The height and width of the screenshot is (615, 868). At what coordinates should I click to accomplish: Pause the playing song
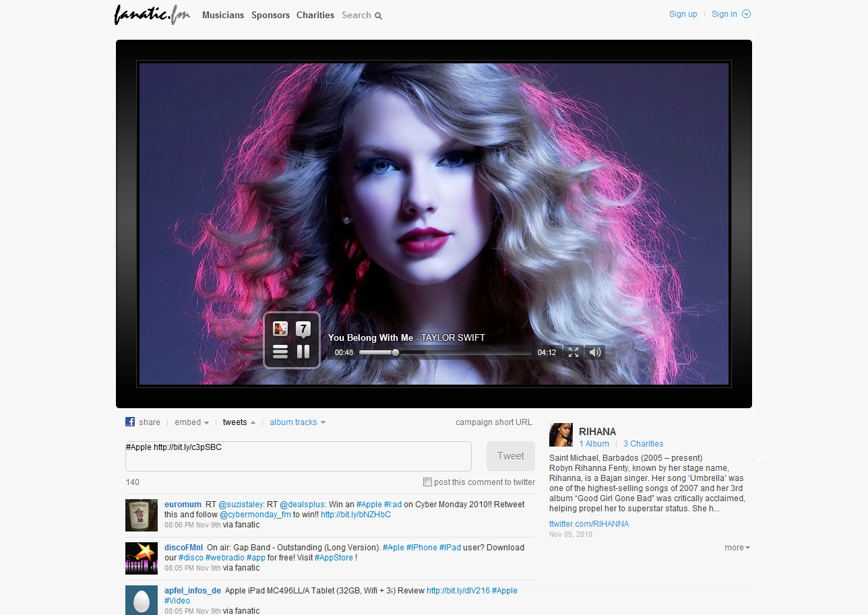(303, 351)
